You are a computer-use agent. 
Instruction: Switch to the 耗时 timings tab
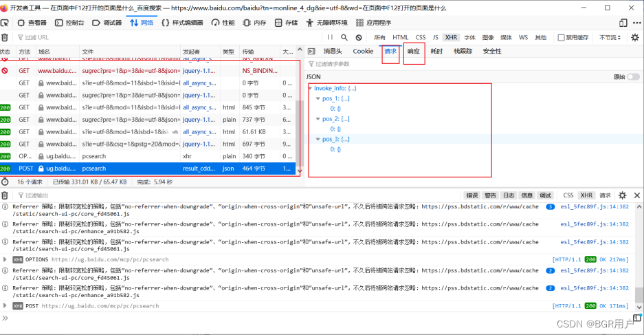click(436, 52)
